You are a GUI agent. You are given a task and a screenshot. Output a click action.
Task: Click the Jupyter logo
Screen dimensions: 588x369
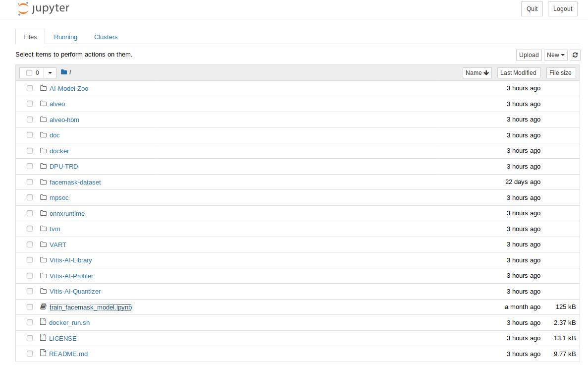click(x=44, y=8)
